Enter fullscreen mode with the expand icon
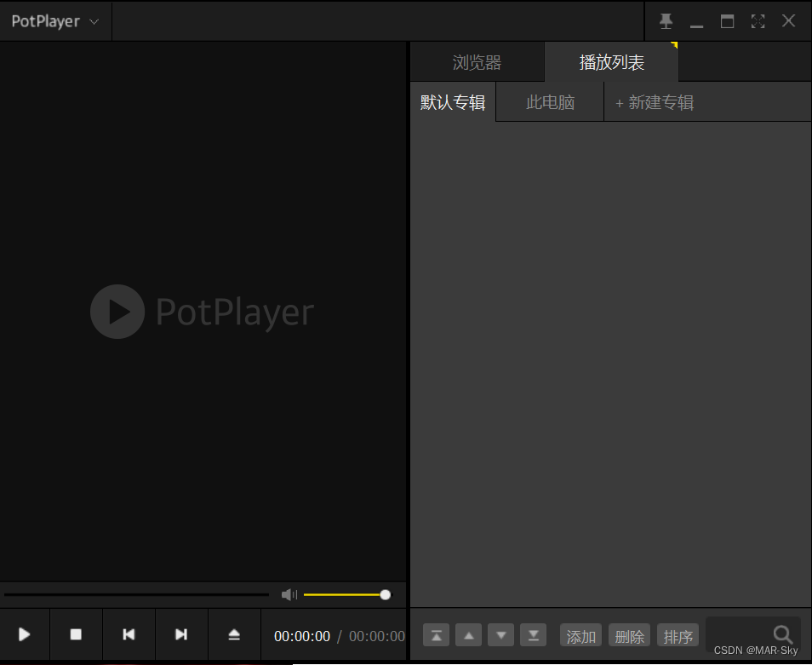 (758, 21)
